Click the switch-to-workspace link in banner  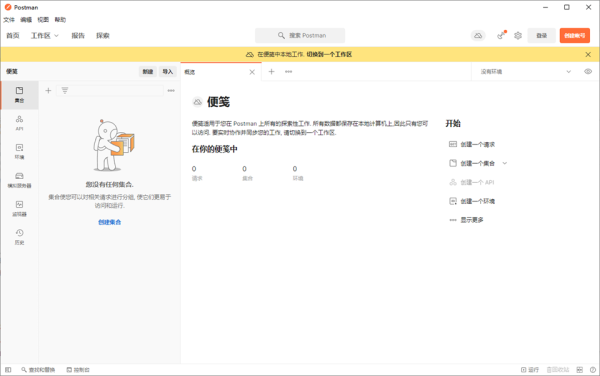[329, 55]
